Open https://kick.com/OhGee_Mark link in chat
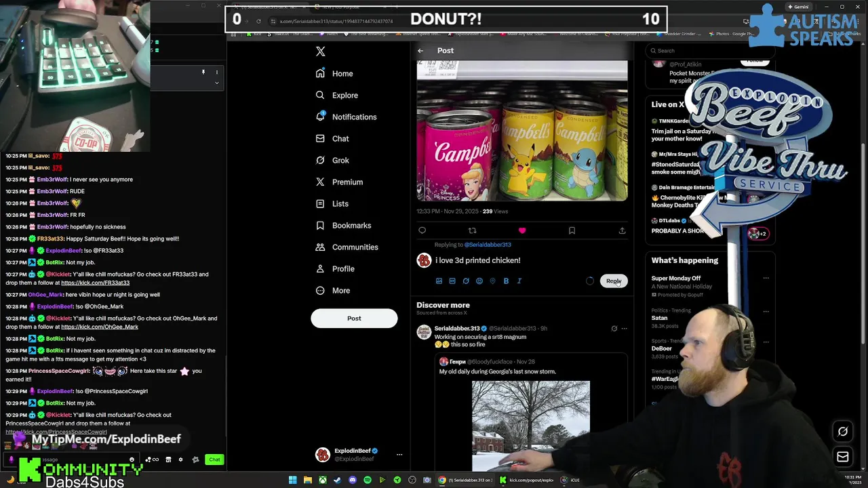 [x=100, y=327]
